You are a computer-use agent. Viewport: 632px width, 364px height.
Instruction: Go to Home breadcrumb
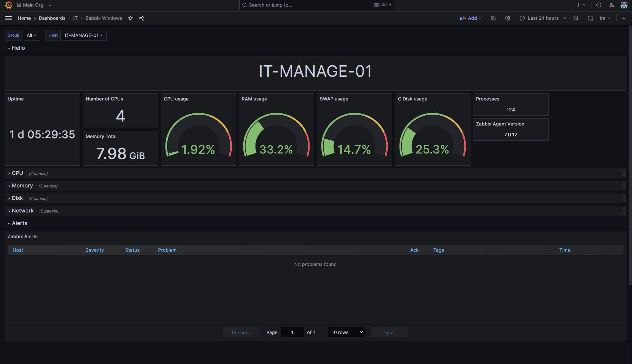coord(24,18)
